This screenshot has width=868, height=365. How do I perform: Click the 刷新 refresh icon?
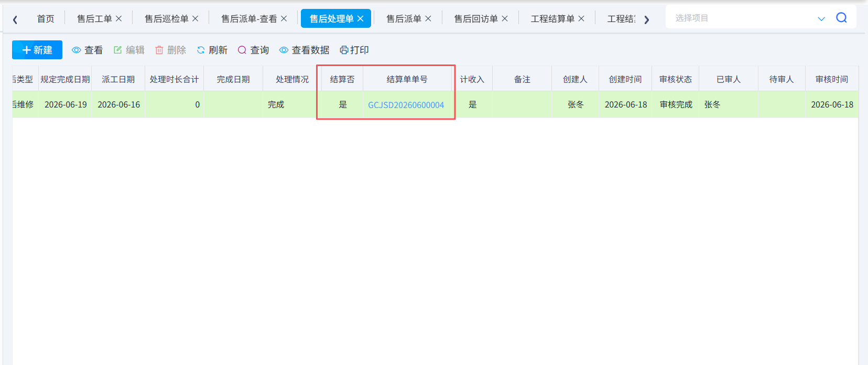pos(201,50)
